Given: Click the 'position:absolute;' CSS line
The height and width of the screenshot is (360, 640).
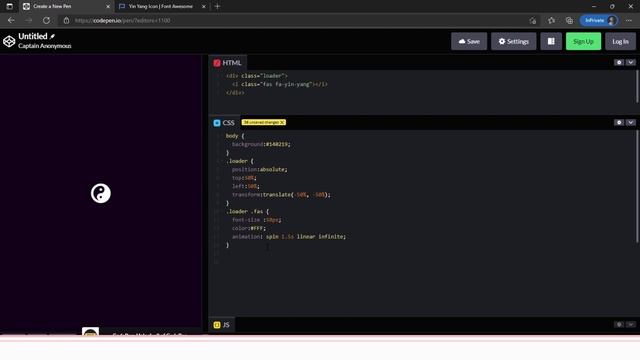Looking at the screenshot, I should (260, 169).
